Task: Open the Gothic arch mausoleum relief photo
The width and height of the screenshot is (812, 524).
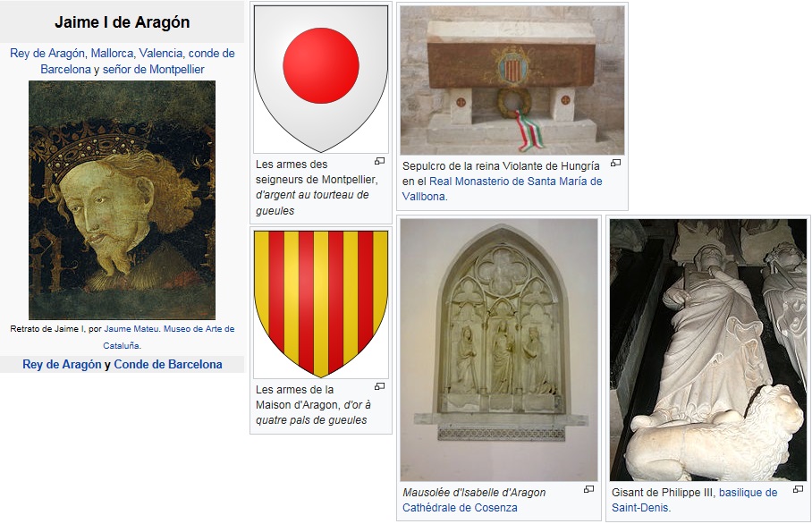Action: [499, 350]
